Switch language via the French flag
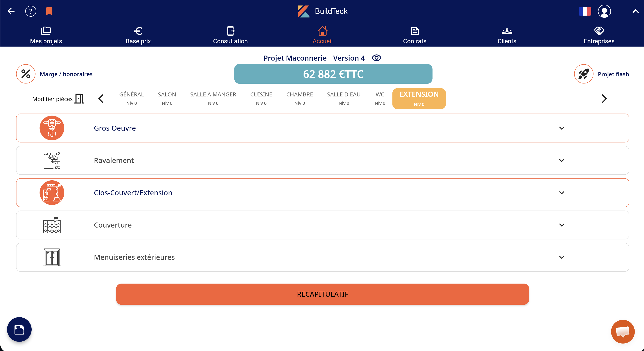 [x=585, y=11]
